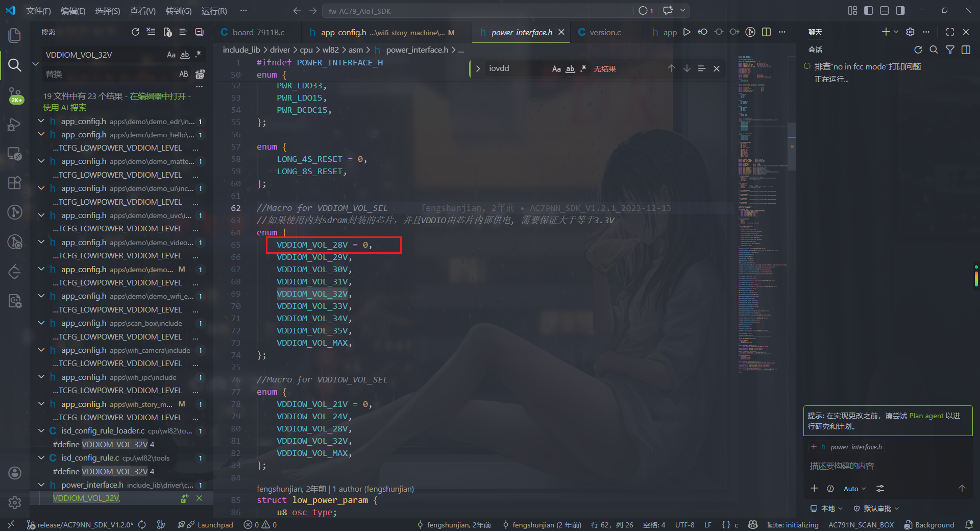Screen dimensions: 980x531
Task: Clear search results in search panel
Action: pos(151,32)
